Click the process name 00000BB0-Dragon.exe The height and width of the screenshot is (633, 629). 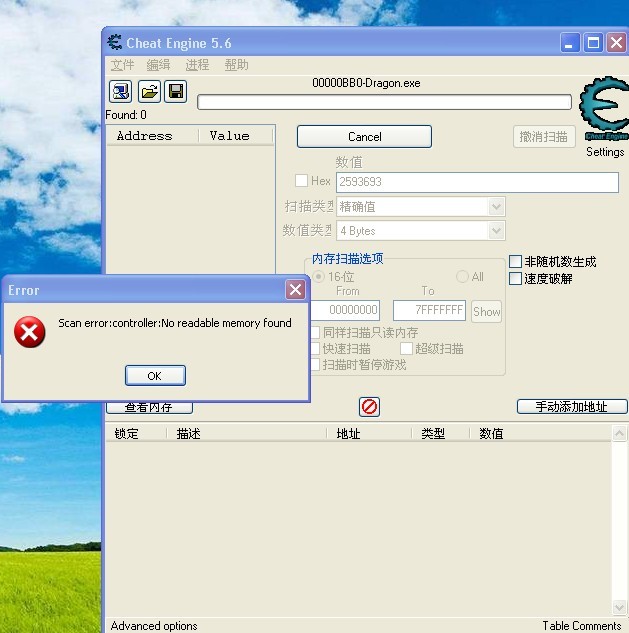(x=366, y=83)
